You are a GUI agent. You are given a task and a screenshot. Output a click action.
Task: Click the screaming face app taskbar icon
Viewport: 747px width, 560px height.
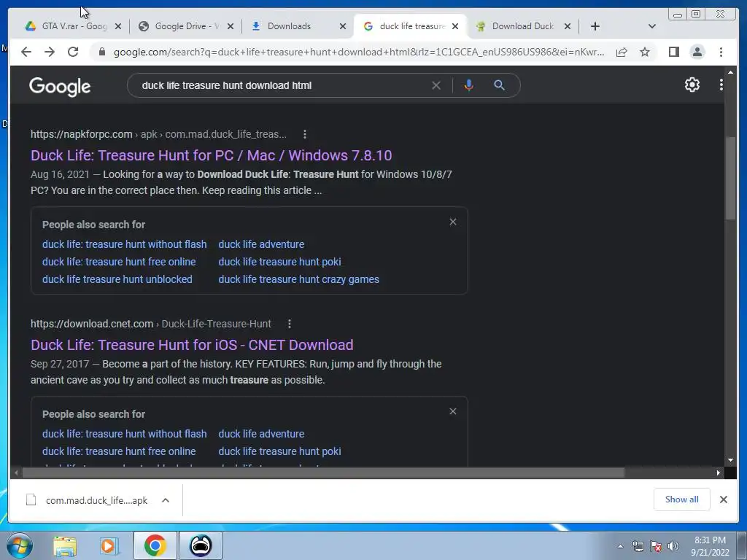(201, 545)
